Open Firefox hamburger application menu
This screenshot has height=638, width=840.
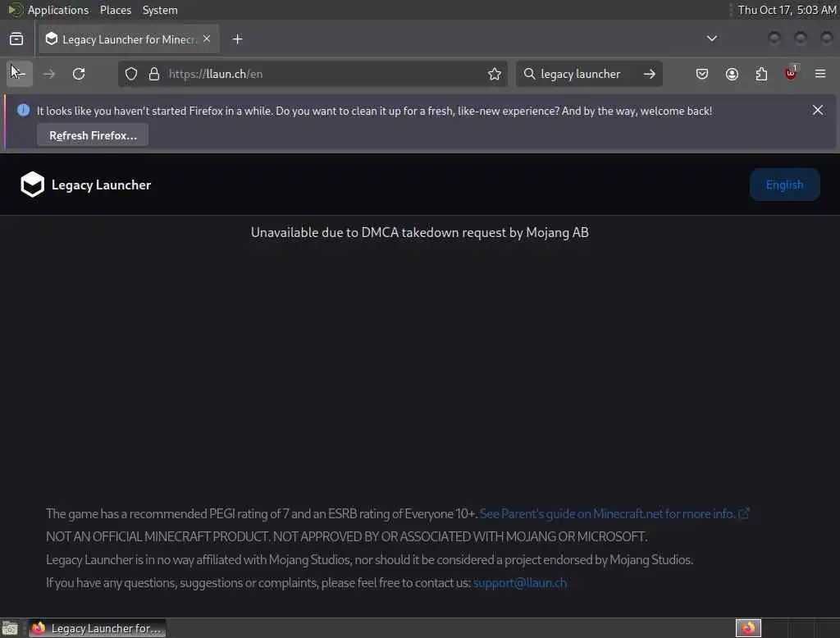(820, 74)
